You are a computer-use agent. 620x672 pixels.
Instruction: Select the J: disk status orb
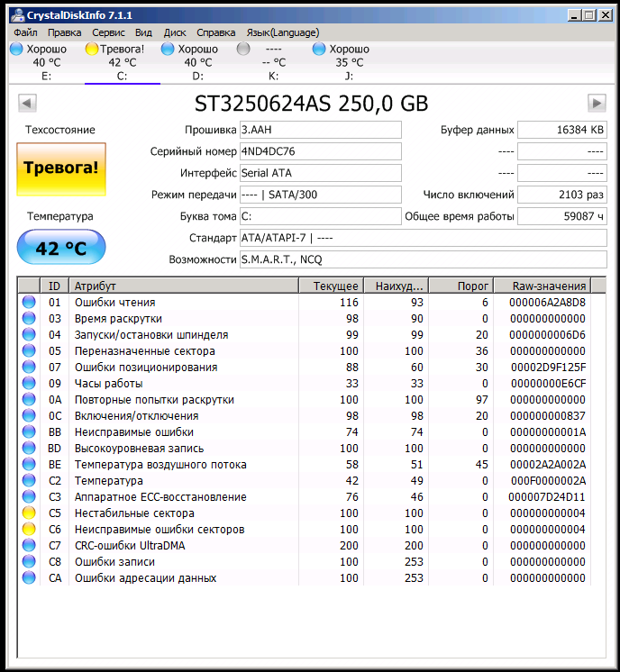[x=319, y=49]
